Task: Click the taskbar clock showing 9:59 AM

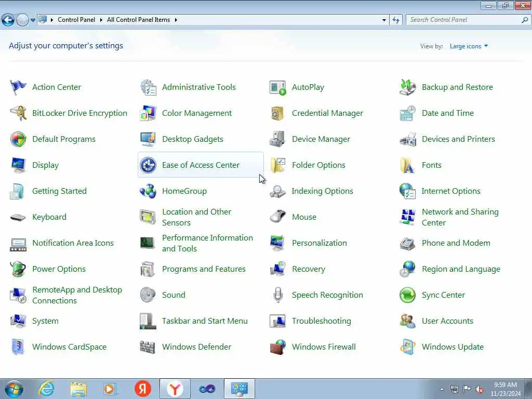Action: [505, 389]
